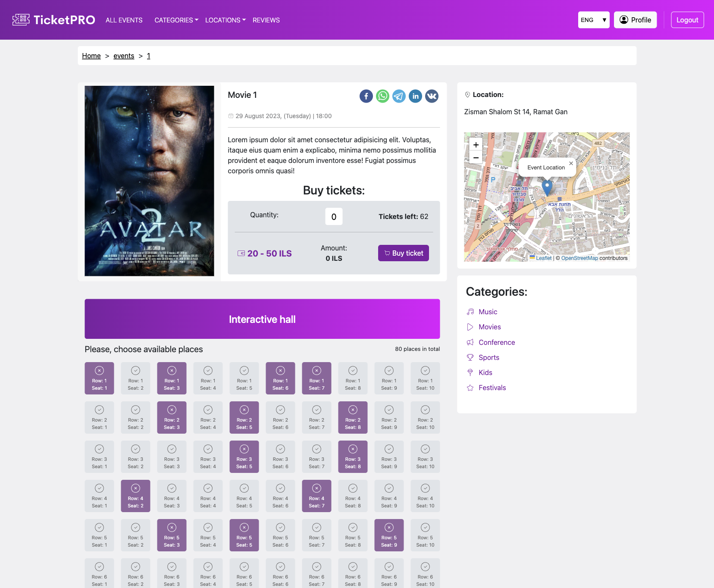Toggle seat Row 4 Seat 9
This screenshot has width=714, height=588.
(x=389, y=496)
